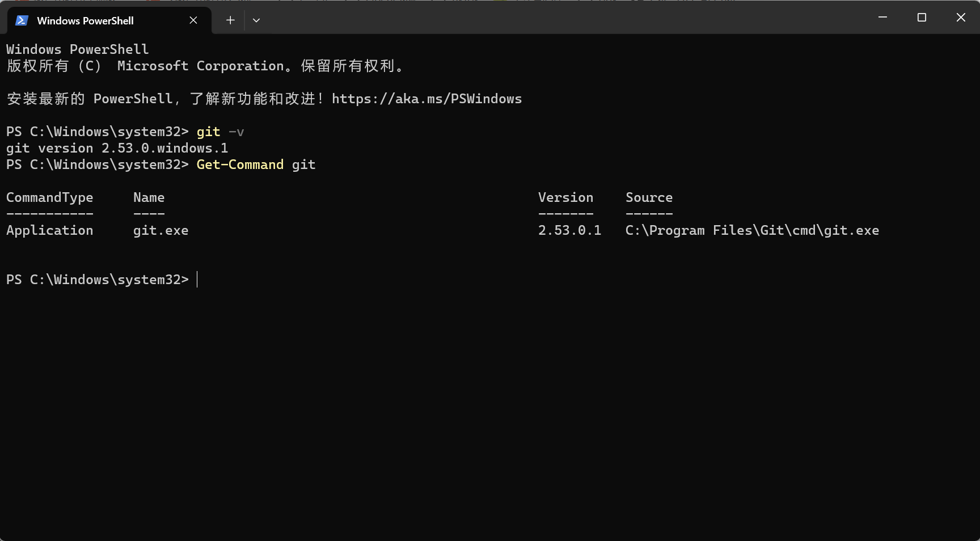Click at the last prompt's cursor
This screenshot has width=980, height=541.
pos(197,280)
